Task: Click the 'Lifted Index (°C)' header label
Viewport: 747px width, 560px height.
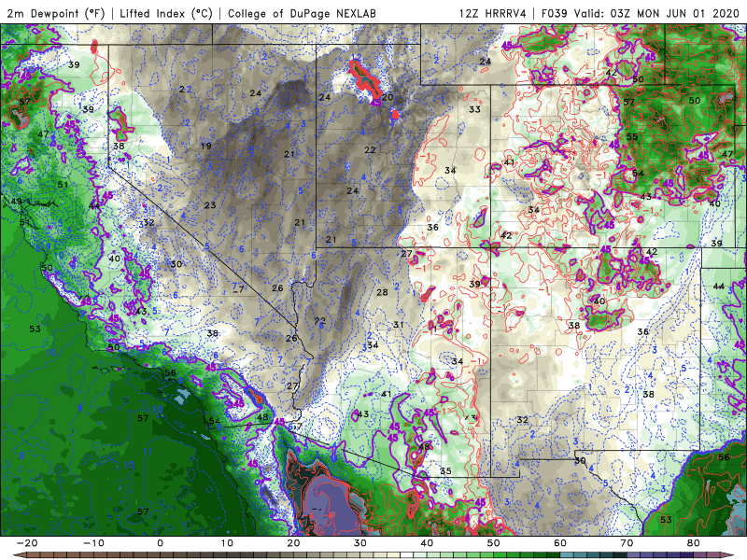Action: click(166, 13)
